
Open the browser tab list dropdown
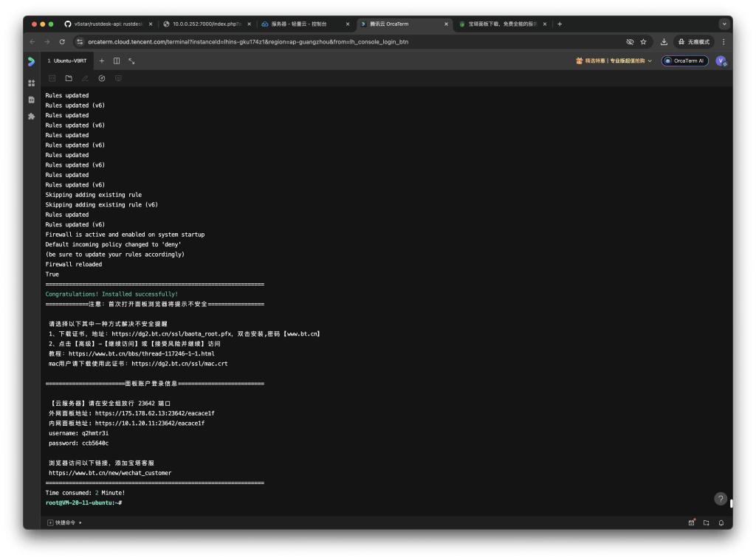tap(724, 24)
